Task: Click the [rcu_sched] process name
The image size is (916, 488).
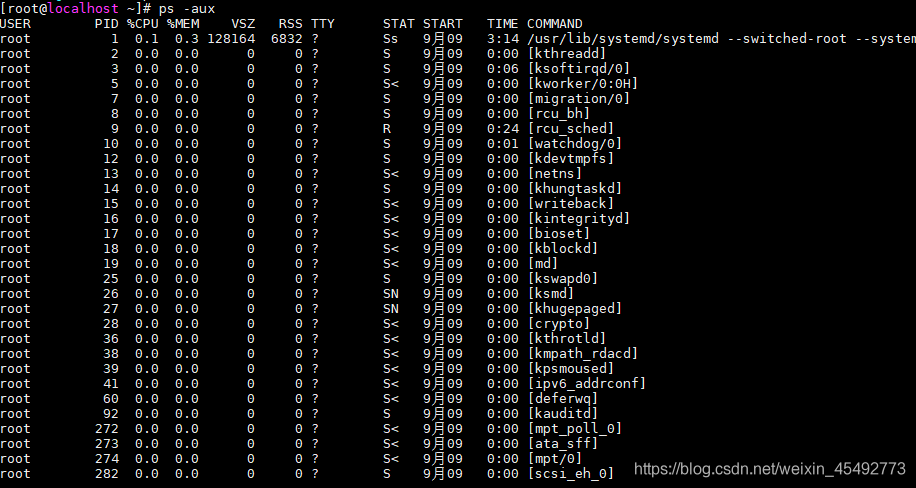Action: [x=571, y=129]
